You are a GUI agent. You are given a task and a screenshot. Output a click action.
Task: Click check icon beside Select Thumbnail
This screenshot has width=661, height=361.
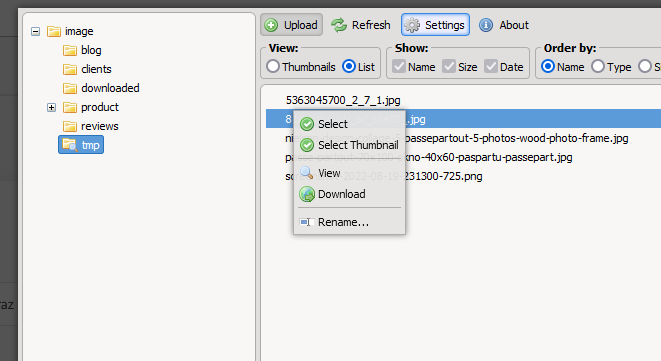(307, 145)
